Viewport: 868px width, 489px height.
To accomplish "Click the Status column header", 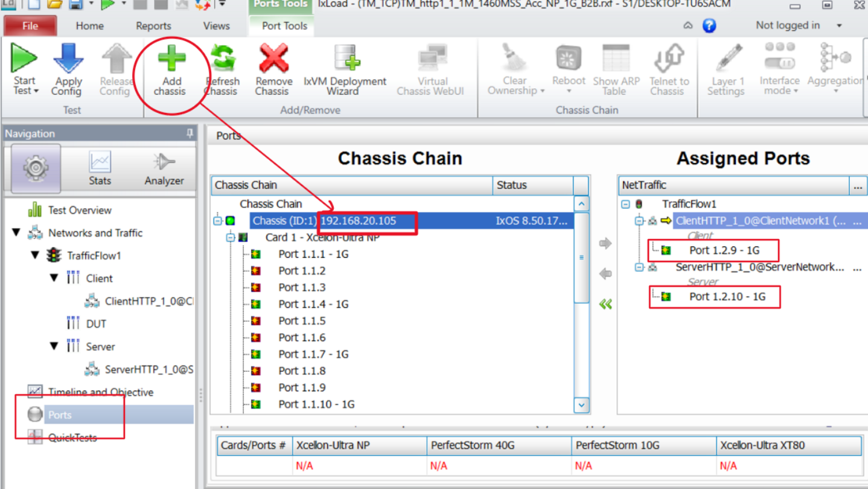I will [x=532, y=185].
